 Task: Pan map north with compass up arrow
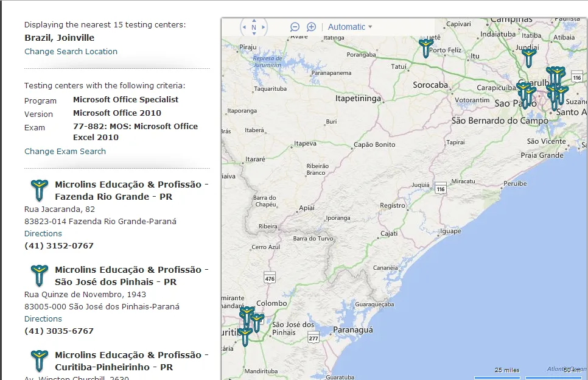[x=254, y=21]
